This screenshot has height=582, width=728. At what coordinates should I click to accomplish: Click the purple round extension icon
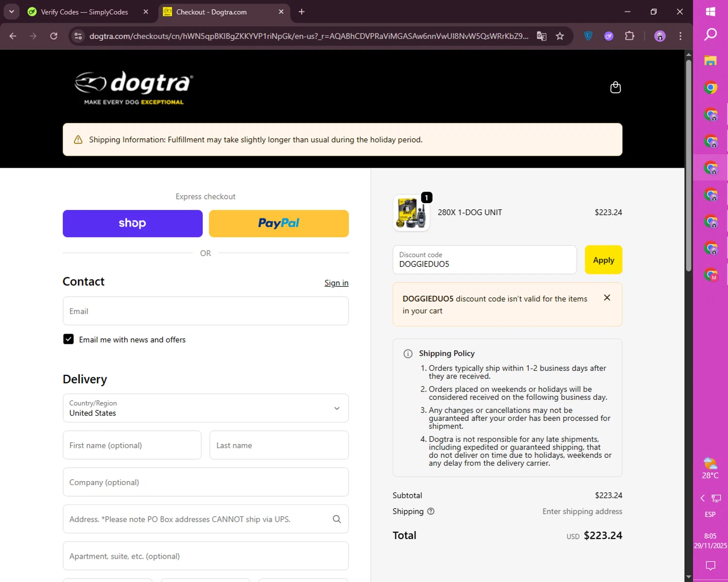click(x=609, y=36)
